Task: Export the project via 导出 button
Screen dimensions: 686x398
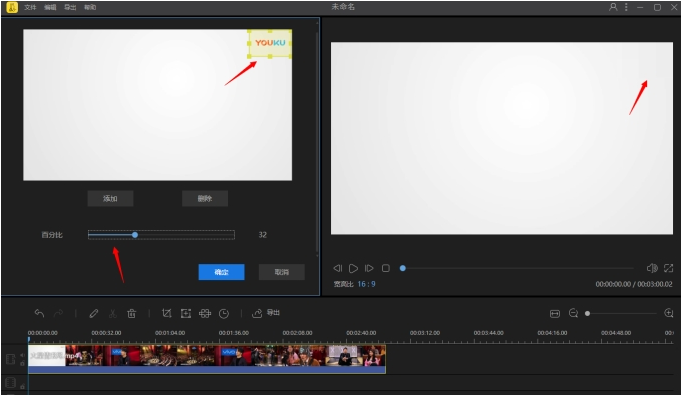Action: pyautogui.click(x=266, y=314)
